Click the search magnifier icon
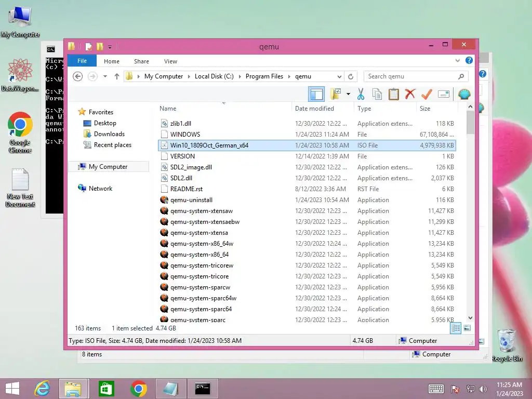 (x=461, y=76)
